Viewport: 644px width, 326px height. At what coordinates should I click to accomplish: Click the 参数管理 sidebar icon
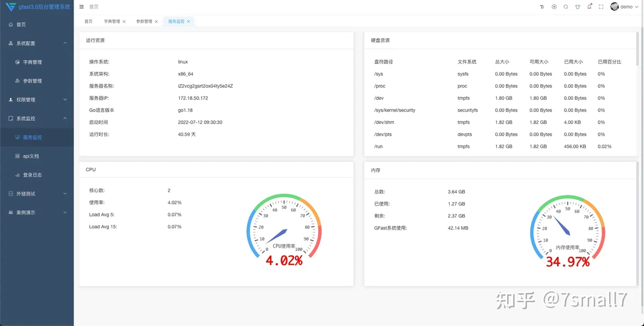click(17, 81)
